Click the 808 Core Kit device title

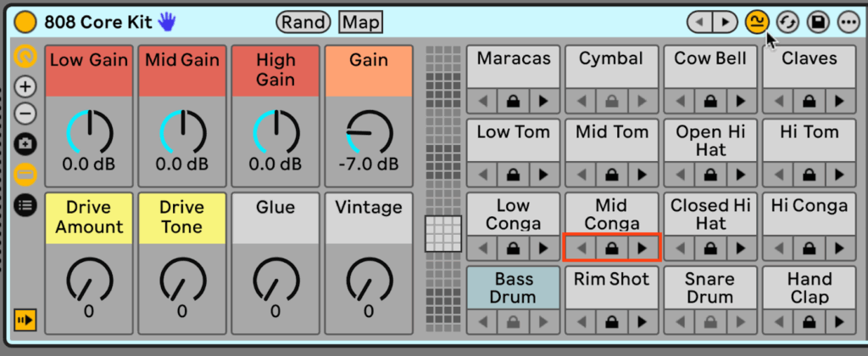pyautogui.click(x=98, y=22)
